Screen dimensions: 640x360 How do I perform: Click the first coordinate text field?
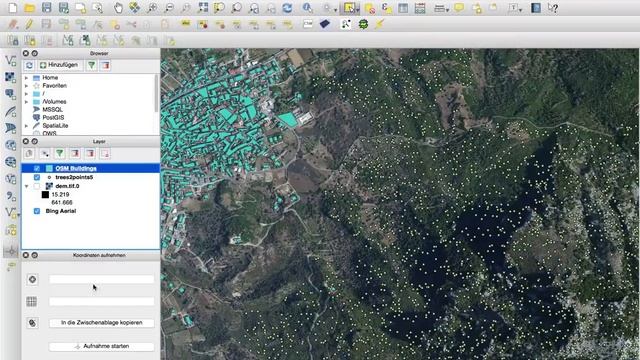coord(102,279)
